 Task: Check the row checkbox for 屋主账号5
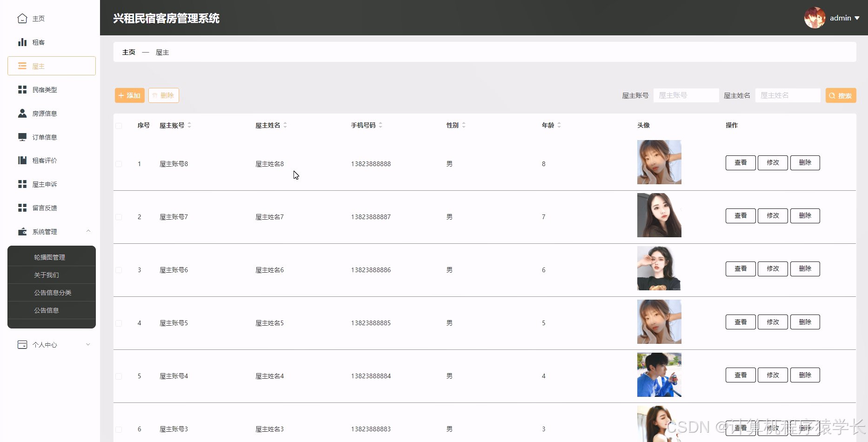click(119, 323)
